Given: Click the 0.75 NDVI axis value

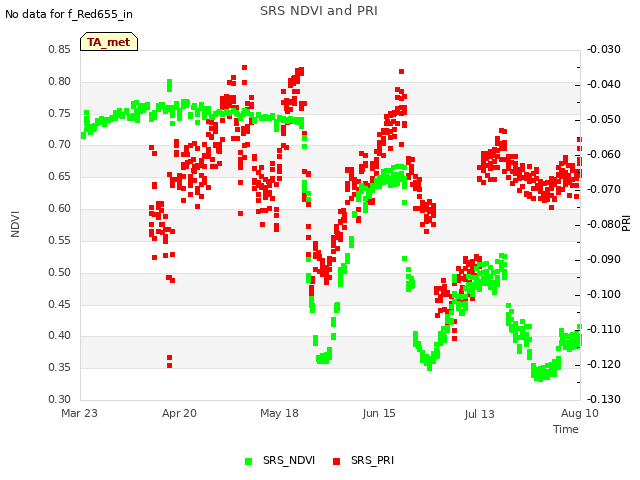Looking at the screenshot, I should tap(60, 113).
